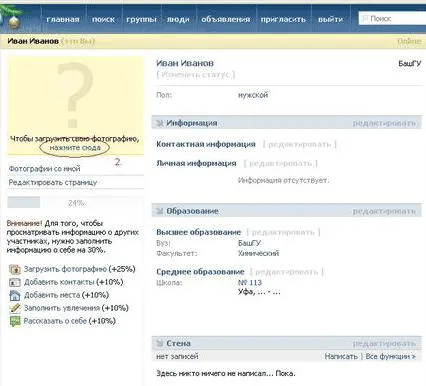Edit Личная информация via редактировать

[x=280, y=163]
